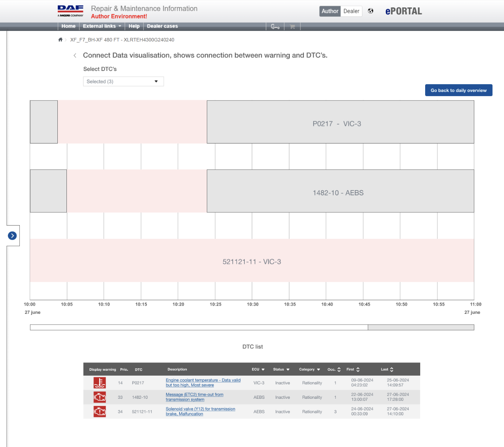Go back using the left chevron arrow
Image resolution: width=504 pixels, height=447 pixels.
coord(75,55)
